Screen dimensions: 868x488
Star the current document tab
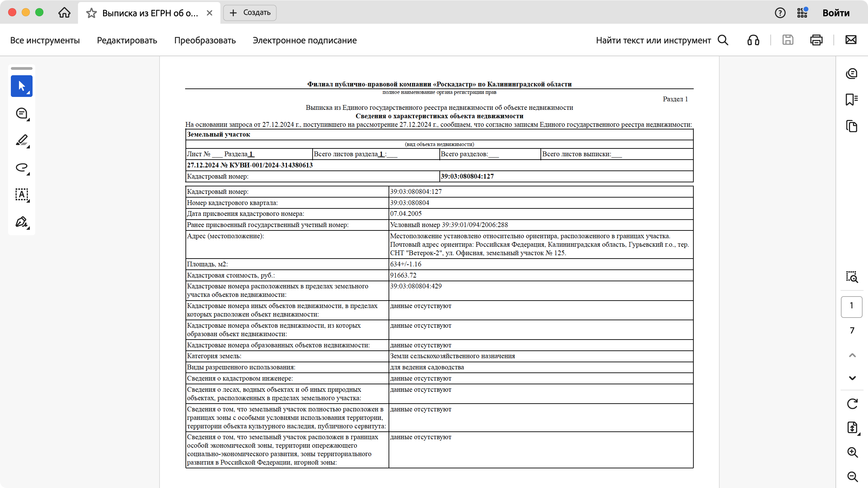[91, 13]
